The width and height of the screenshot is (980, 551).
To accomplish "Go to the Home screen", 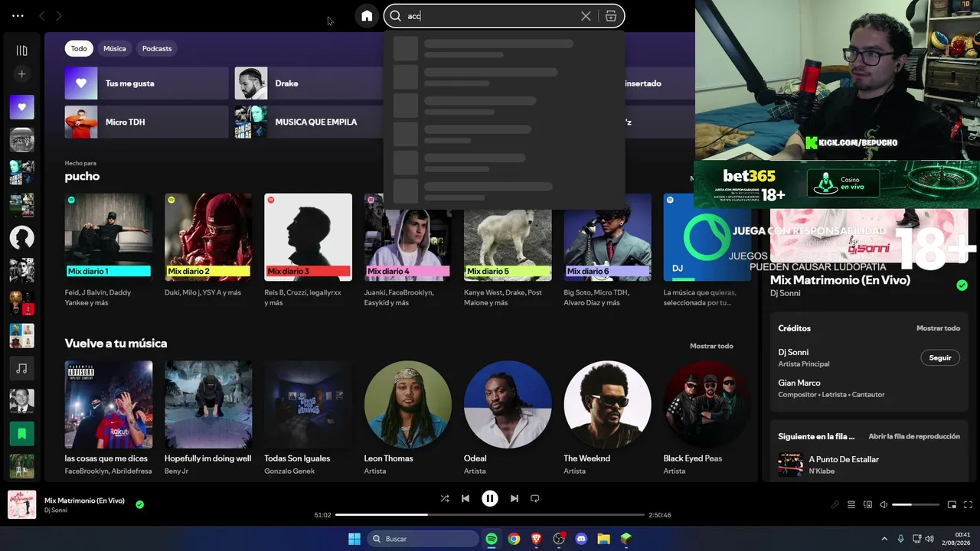I will (x=367, y=16).
